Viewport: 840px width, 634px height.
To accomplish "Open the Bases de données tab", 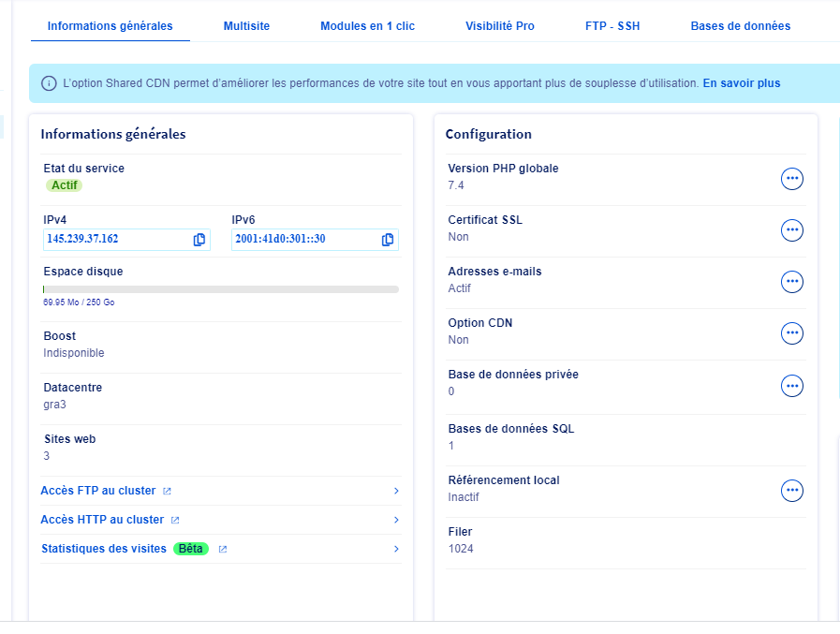I will coord(740,26).
